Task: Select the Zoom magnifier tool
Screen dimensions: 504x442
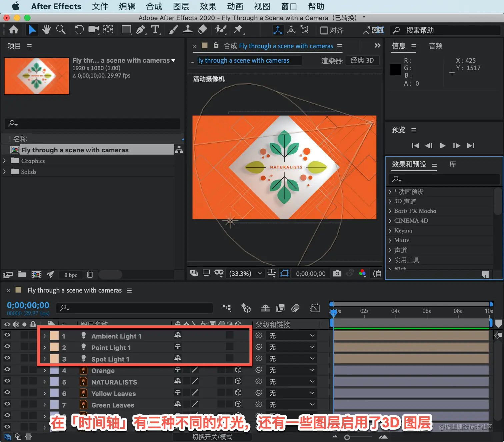Action: pyautogui.click(x=61, y=30)
